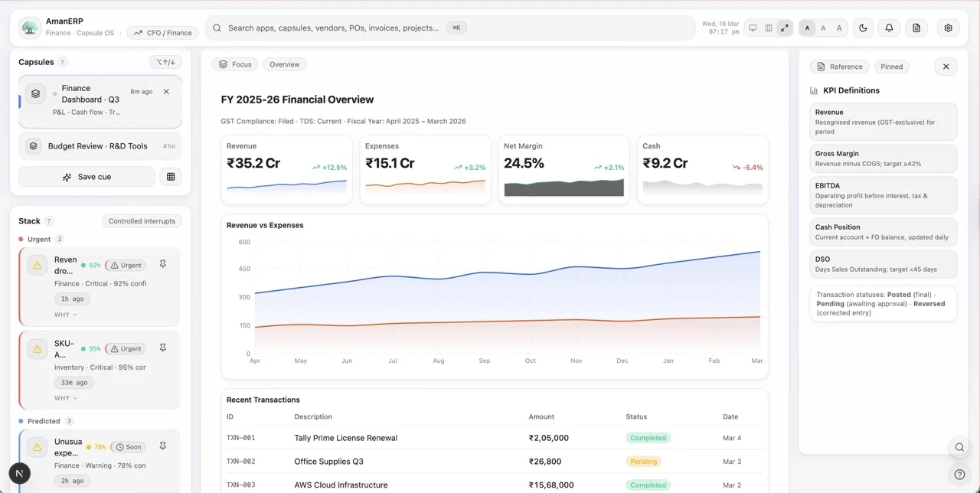Open settings gear in header
980x493 pixels.
point(948,28)
